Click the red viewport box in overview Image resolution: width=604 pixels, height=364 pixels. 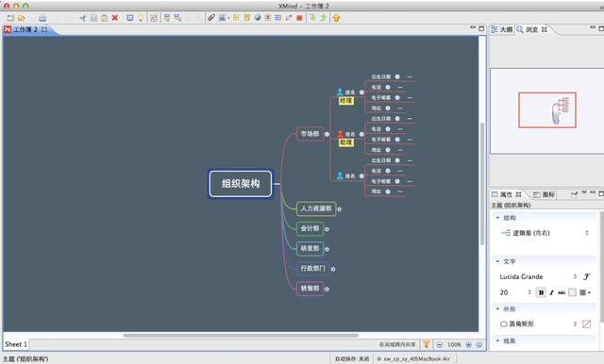tap(547, 109)
